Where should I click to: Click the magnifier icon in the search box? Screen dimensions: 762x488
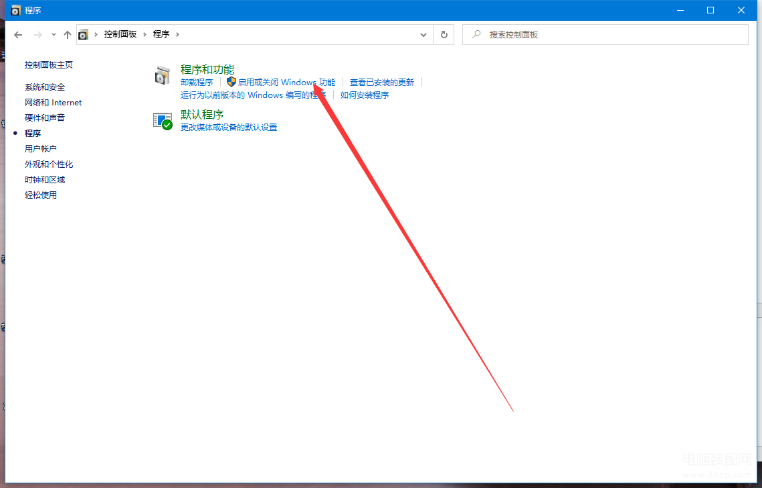477,34
